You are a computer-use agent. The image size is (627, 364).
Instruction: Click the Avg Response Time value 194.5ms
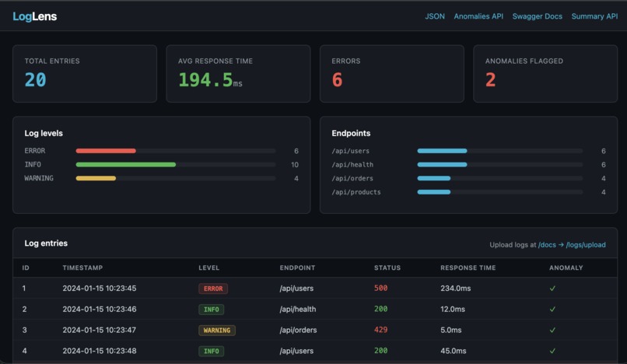coord(210,79)
